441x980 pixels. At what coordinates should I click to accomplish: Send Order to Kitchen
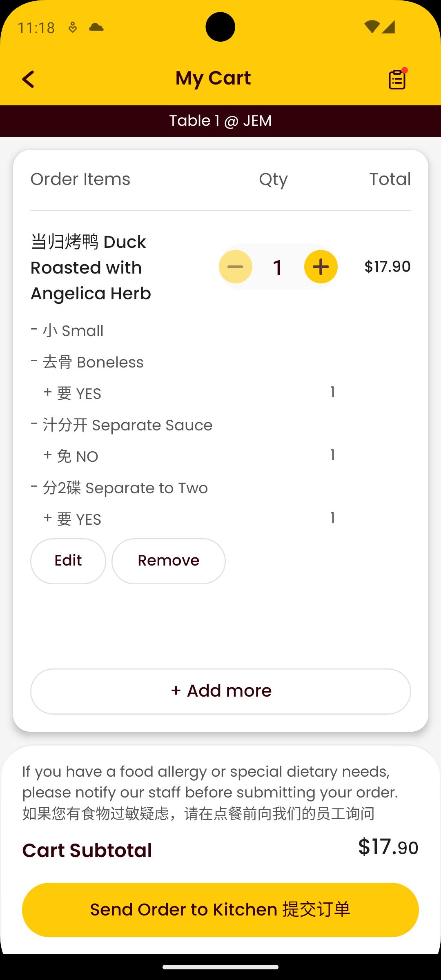click(220, 910)
